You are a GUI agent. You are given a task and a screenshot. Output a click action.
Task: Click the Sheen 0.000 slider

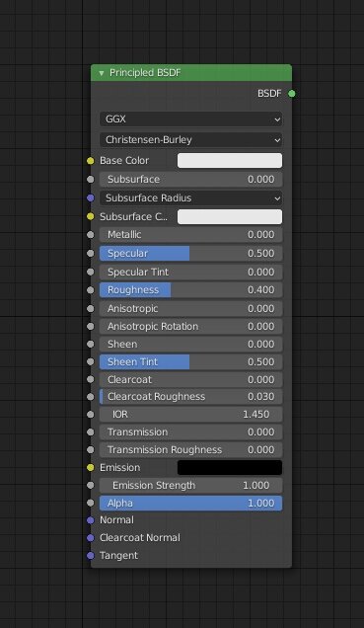pyautogui.click(x=190, y=344)
